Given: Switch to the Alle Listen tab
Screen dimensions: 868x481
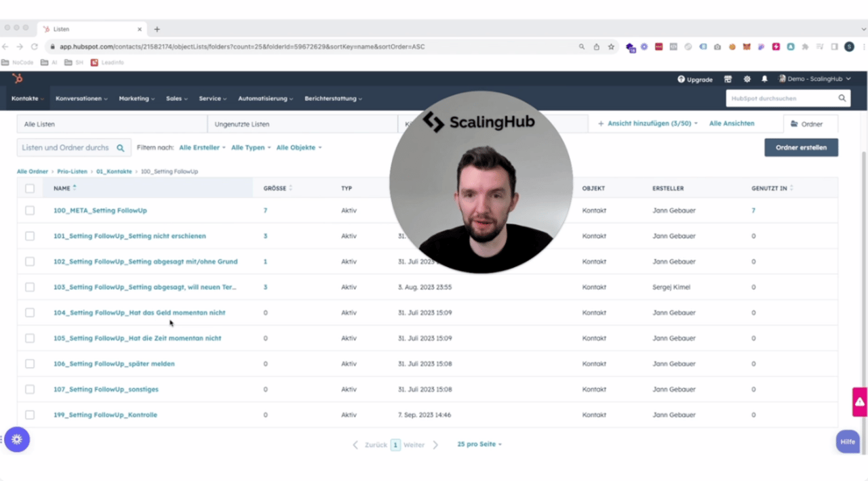Looking at the screenshot, I should coord(112,124).
